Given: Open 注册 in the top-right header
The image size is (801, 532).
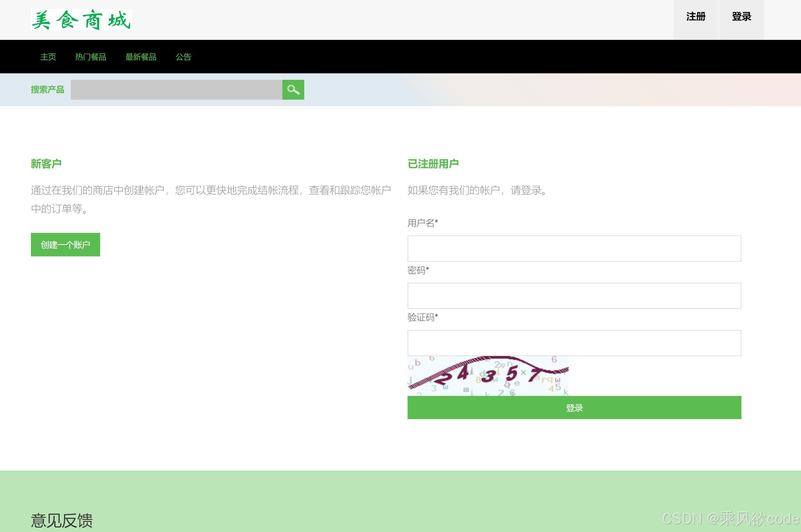Looking at the screenshot, I should point(696,17).
